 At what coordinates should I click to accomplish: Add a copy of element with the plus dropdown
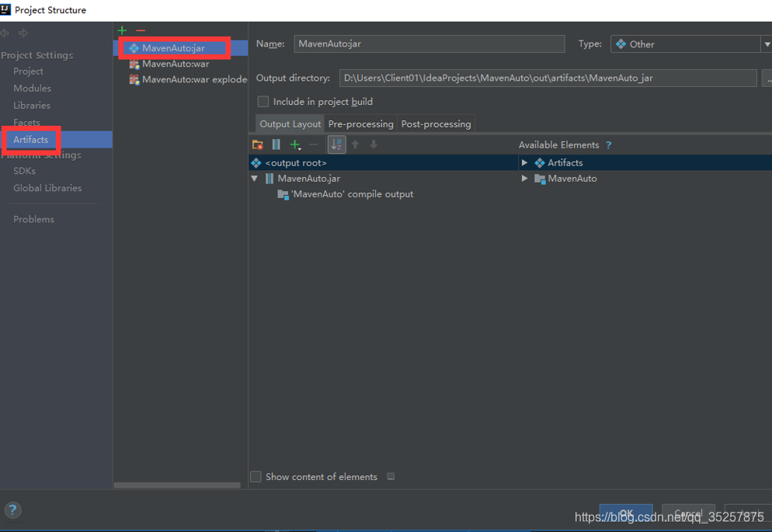(x=295, y=144)
